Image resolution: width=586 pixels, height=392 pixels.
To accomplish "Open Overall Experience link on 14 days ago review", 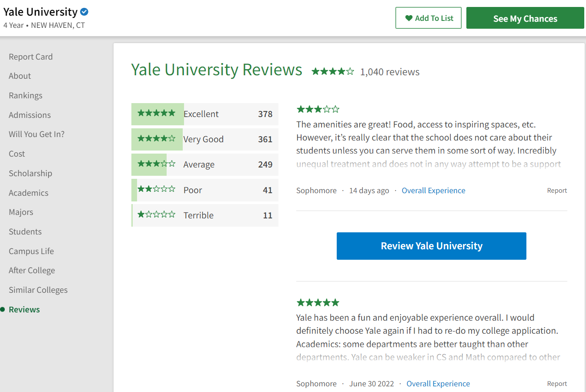I will point(433,191).
